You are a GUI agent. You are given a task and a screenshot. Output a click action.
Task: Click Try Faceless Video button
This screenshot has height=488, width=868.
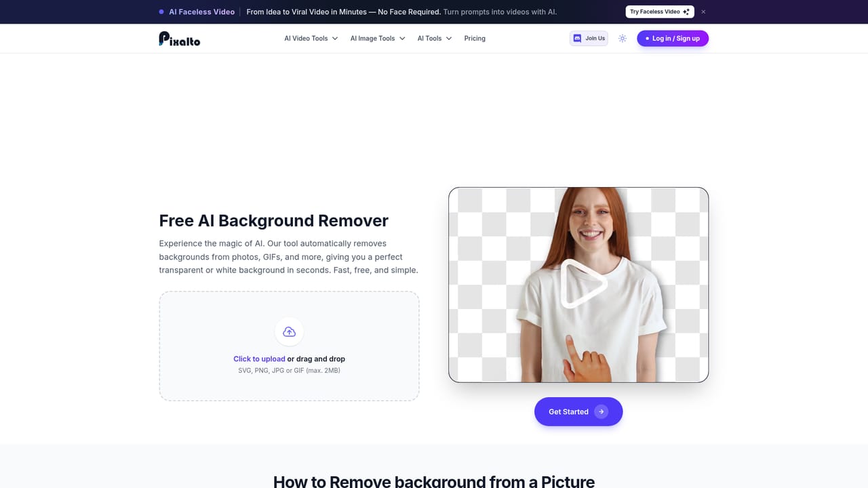660,12
